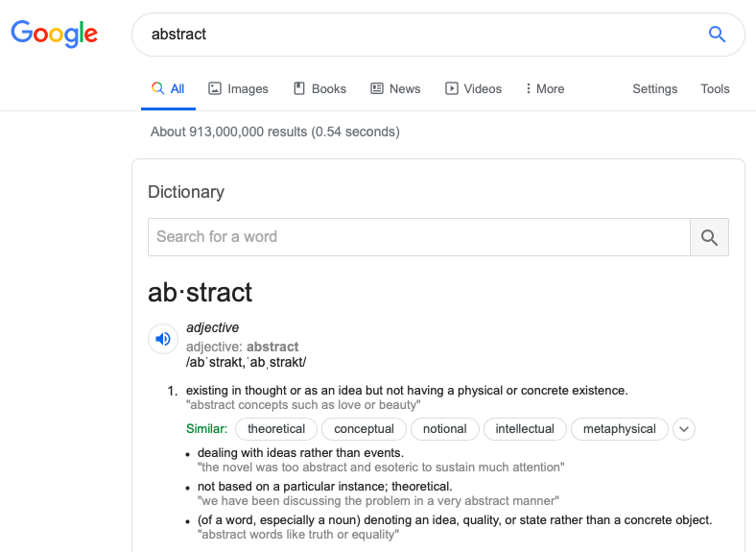
Task: Click the main Google search box
Action: tap(422, 35)
